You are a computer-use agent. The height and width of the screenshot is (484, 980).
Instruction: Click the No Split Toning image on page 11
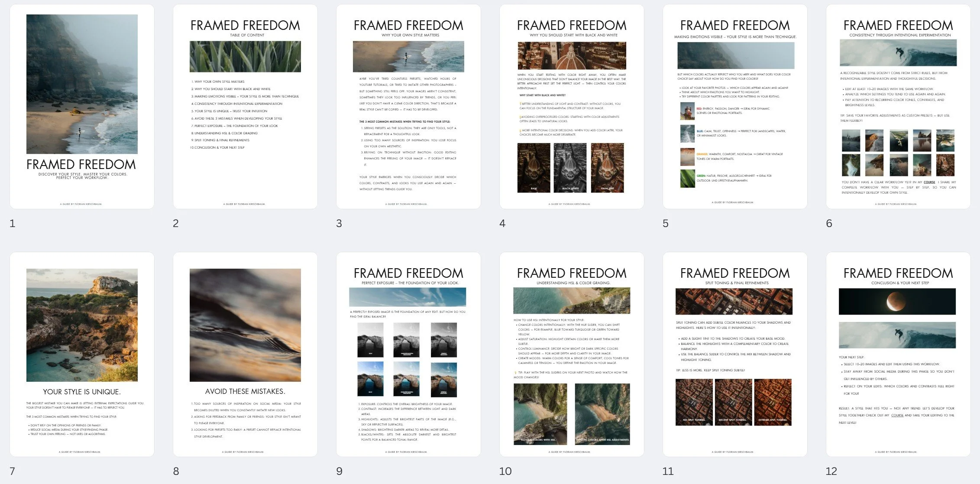[694, 402]
